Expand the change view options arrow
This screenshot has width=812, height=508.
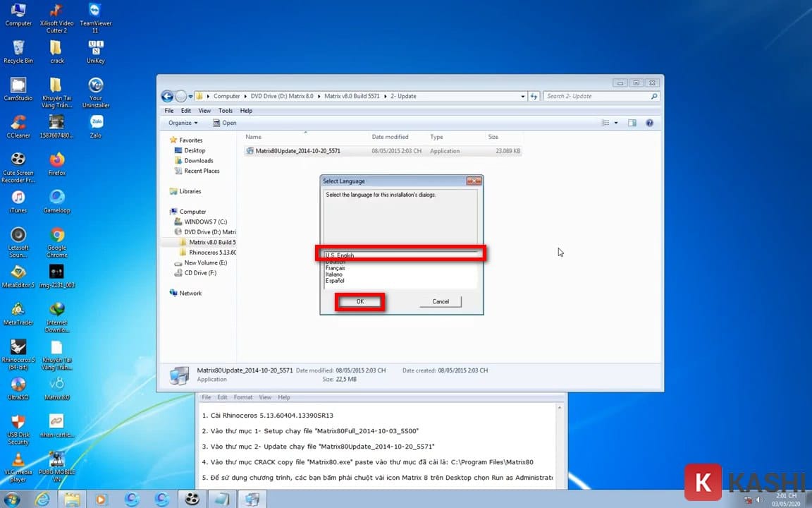[616, 123]
